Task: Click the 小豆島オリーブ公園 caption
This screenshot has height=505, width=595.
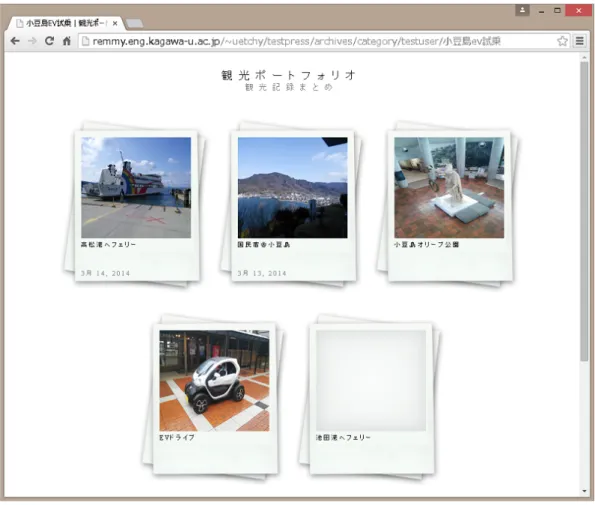Action: (x=427, y=245)
